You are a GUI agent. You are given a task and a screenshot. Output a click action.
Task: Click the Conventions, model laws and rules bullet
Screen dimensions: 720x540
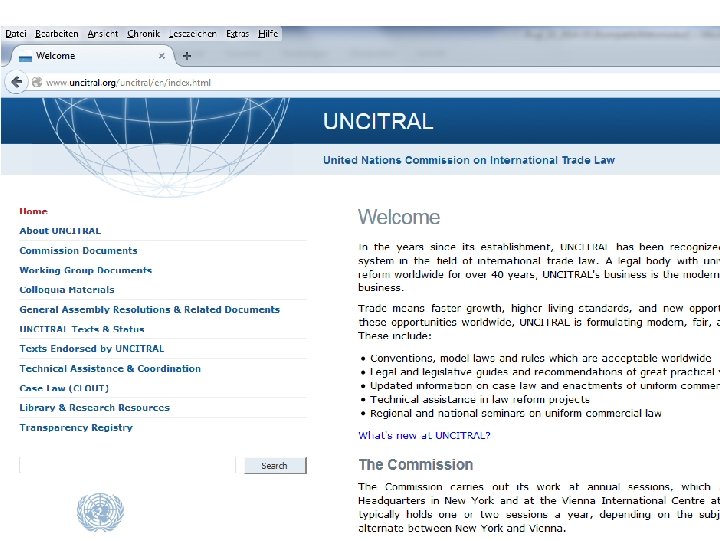click(x=541, y=358)
